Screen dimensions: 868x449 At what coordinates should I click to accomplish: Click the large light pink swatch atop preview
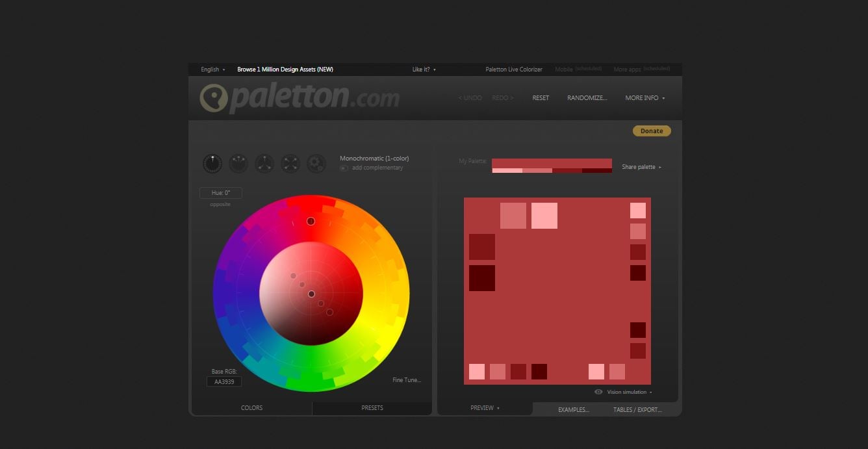point(544,216)
